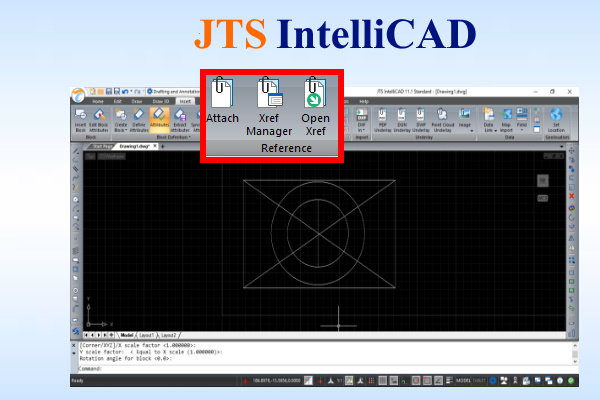Click the red X delete icon in right toolbar

tap(572, 196)
